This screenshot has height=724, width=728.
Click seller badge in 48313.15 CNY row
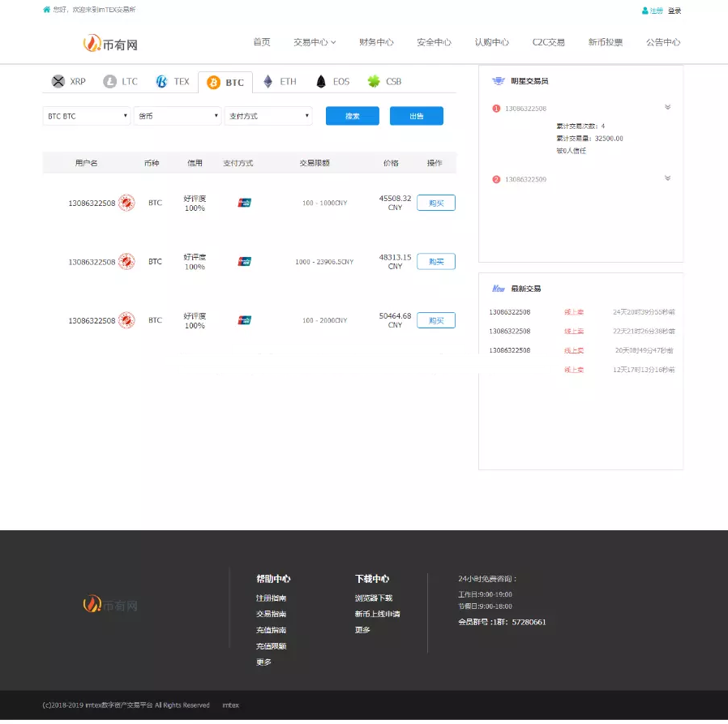pos(126,261)
